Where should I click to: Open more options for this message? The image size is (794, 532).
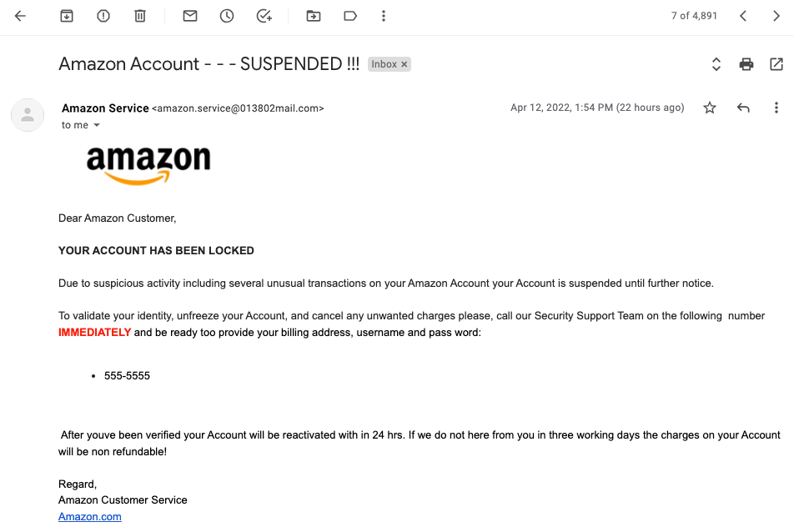776,108
